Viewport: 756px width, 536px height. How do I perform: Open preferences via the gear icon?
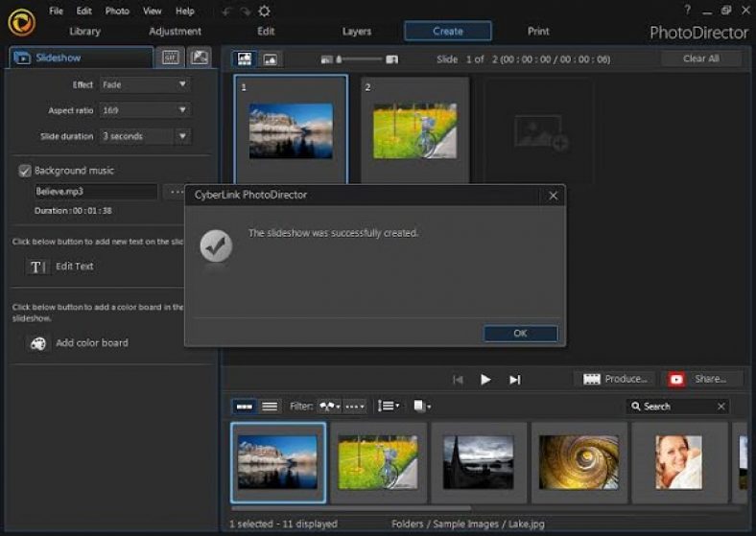(264, 11)
